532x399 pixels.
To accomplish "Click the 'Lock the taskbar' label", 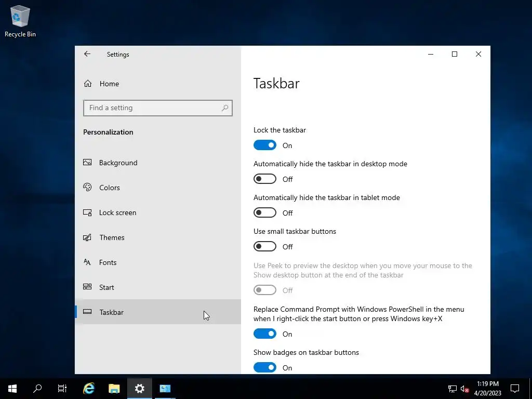I will pos(280,130).
